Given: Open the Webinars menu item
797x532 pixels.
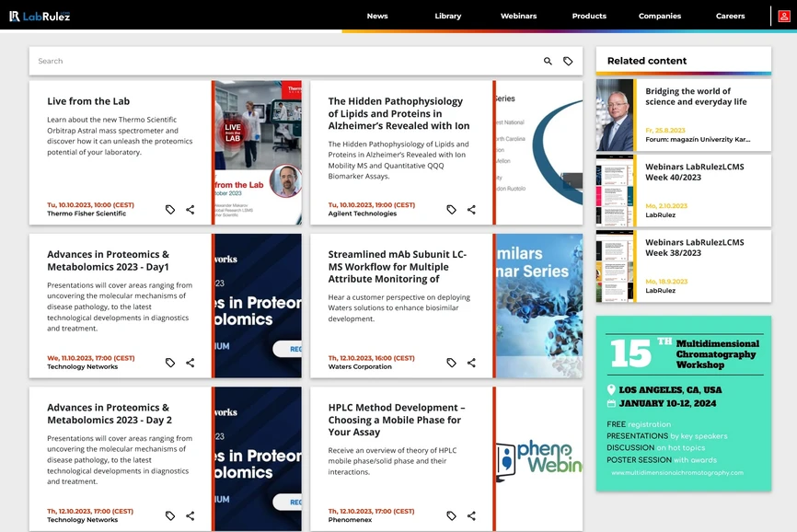Looking at the screenshot, I should click(x=518, y=16).
